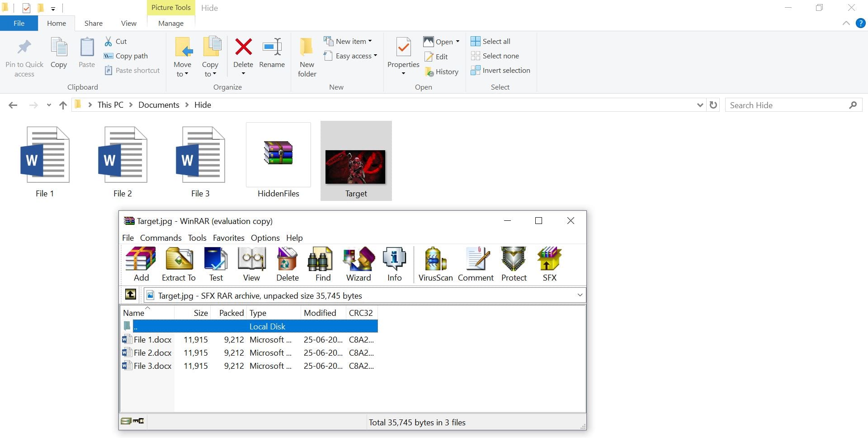Click the View icon in WinRAR toolbar
Screen dimensions: 868x438
251,264
